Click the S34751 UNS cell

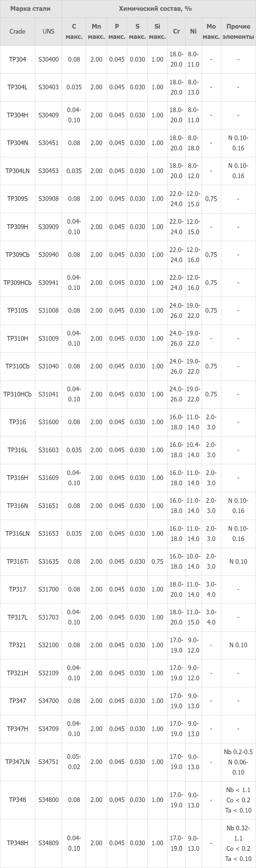tap(49, 762)
